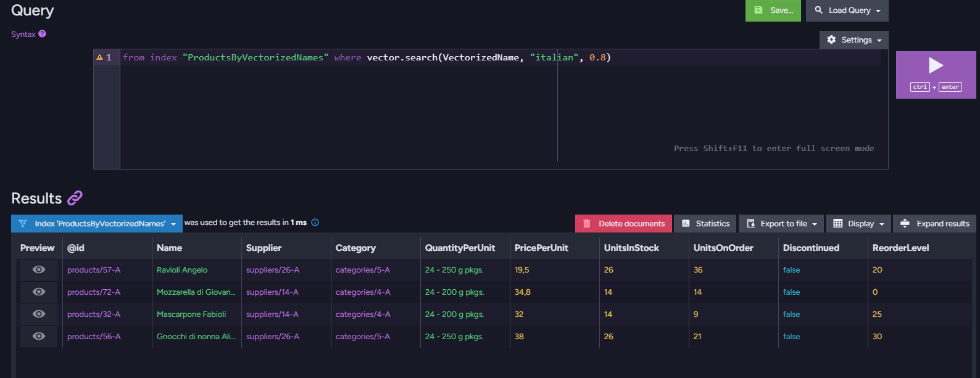Preview Mozzarella di Giovanni row eye icon
The image size is (980, 378).
coord(39,292)
